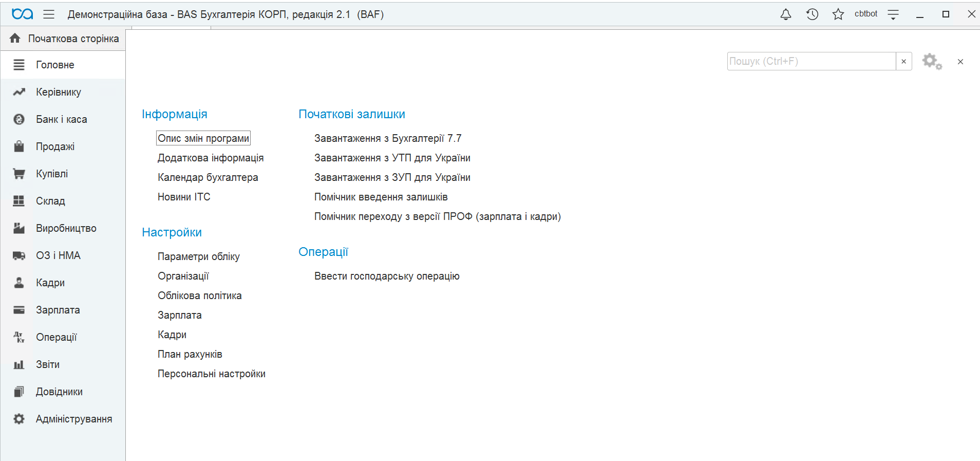Select the Головне section

pyautogui.click(x=63, y=65)
